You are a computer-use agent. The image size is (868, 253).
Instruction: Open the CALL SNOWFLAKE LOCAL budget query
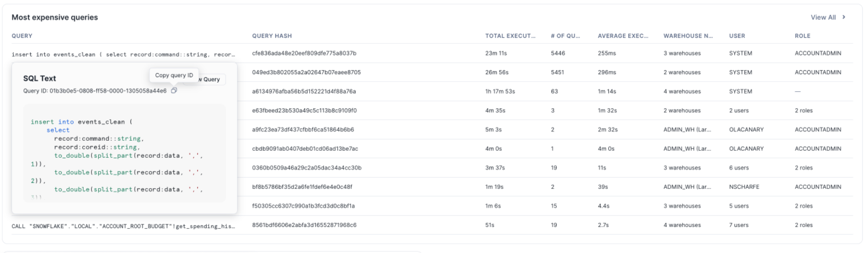tap(123, 226)
